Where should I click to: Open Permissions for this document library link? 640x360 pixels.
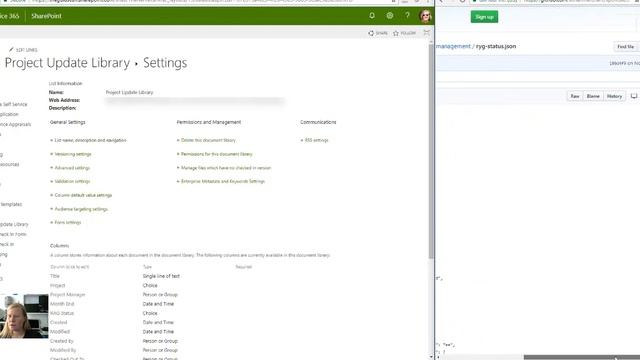(x=217, y=154)
